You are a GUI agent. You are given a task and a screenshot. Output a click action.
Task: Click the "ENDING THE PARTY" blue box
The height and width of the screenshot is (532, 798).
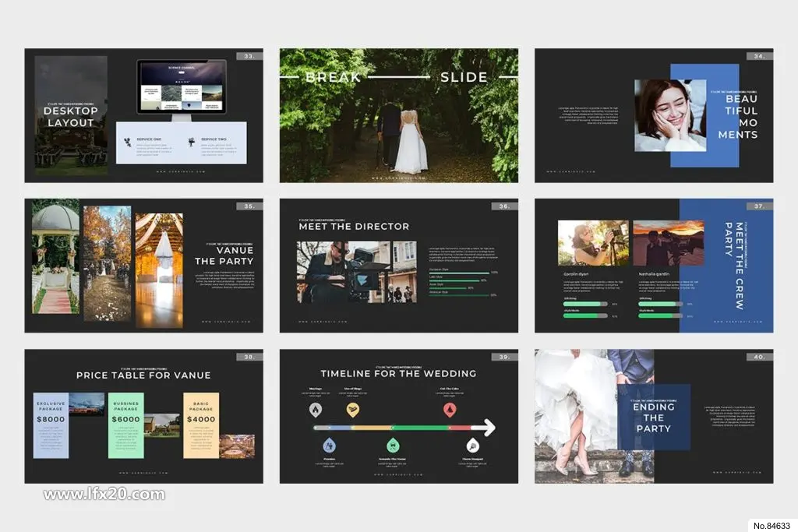(654, 417)
